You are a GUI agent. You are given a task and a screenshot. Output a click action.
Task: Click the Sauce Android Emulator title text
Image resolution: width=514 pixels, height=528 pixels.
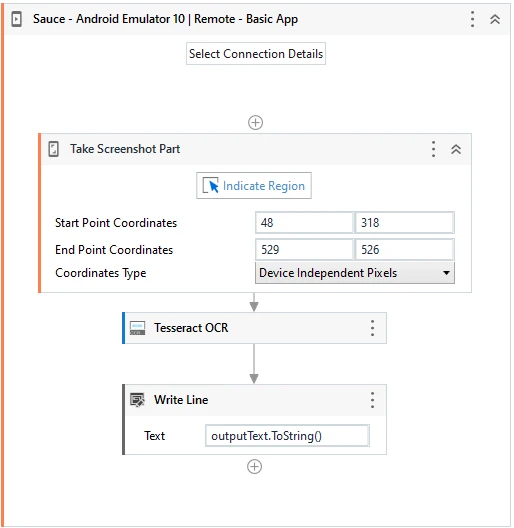point(165,19)
